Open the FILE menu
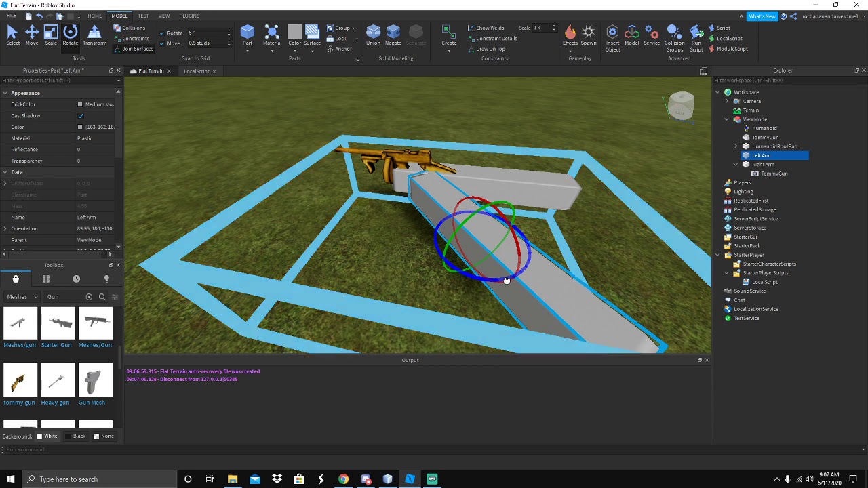868x488 pixels. (12, 16)
